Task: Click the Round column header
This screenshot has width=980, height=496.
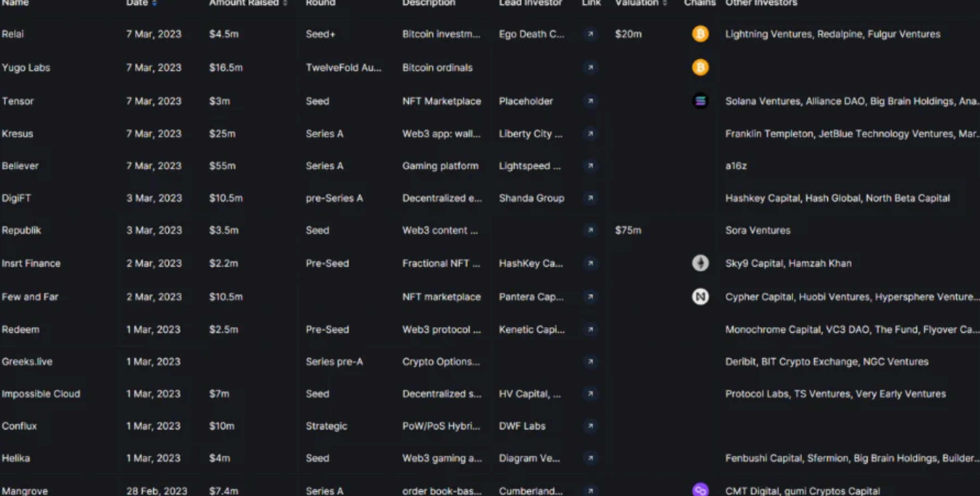Action: 320,3
